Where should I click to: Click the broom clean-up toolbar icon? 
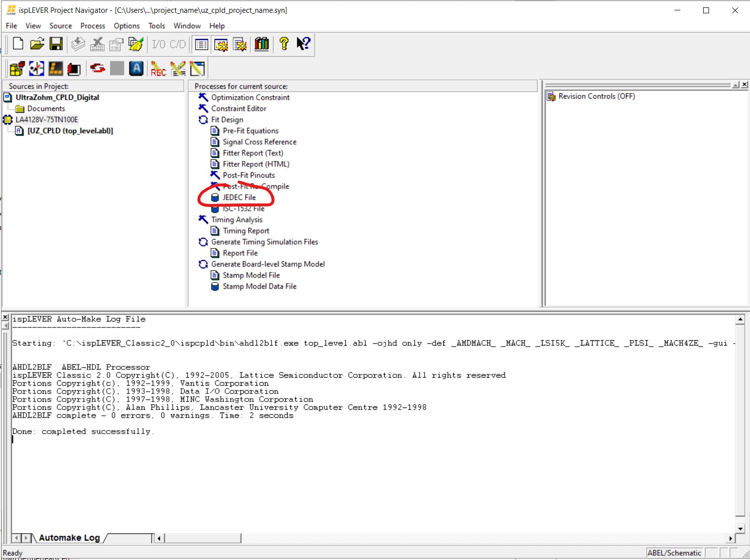click(135, 44)
